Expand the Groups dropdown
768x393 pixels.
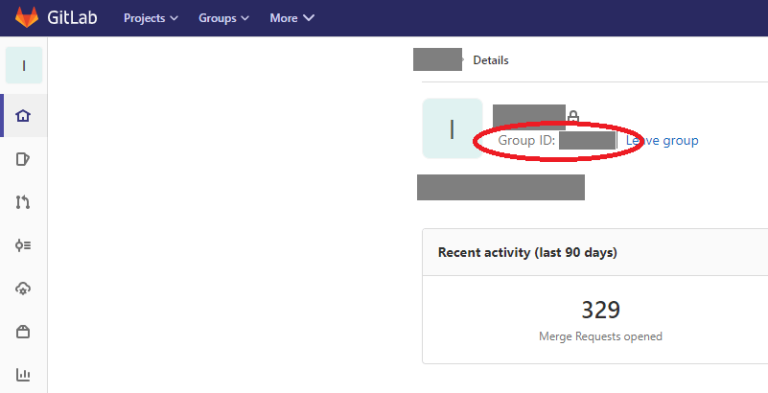224,18
